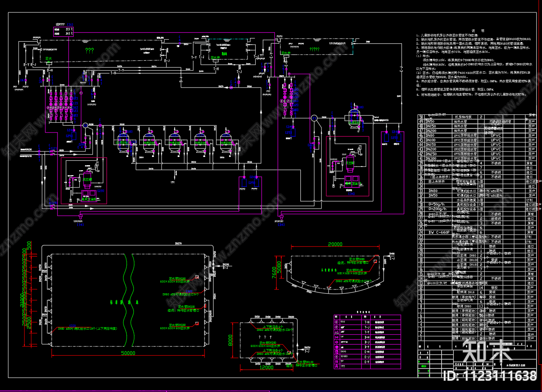
Task: Click 回水管DN200 label in large pool plan
Action: pyautogui.click(x=186, y=307)
